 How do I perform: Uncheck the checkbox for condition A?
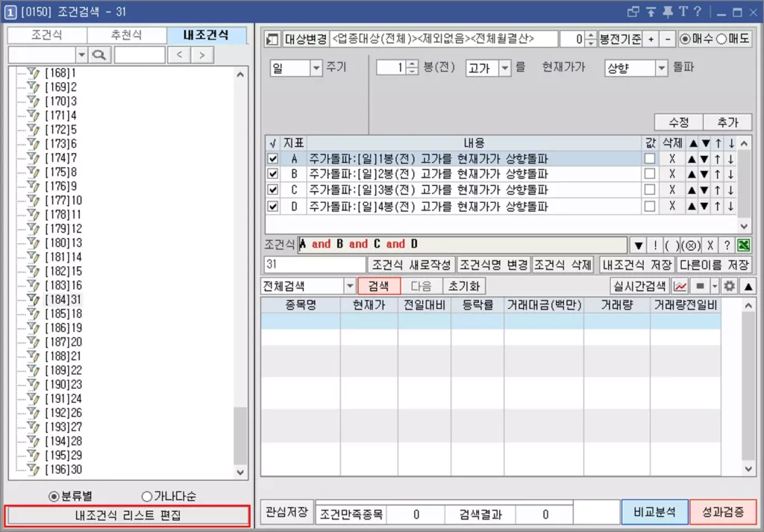(273, 159)
